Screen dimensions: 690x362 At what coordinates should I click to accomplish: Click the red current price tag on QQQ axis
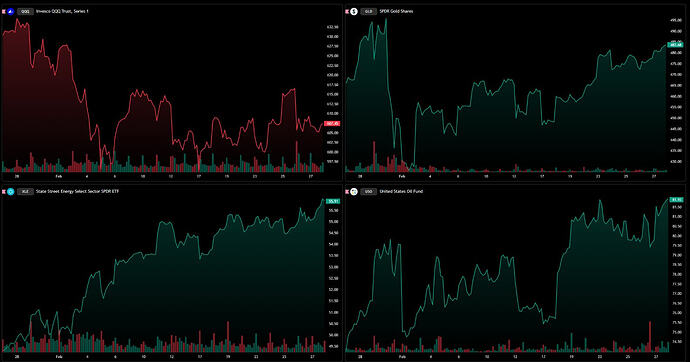[332, 124]
